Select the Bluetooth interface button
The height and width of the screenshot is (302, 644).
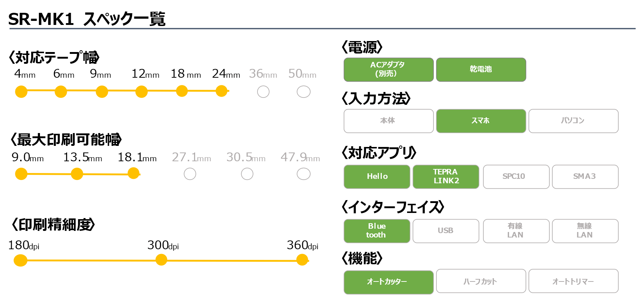377,231
